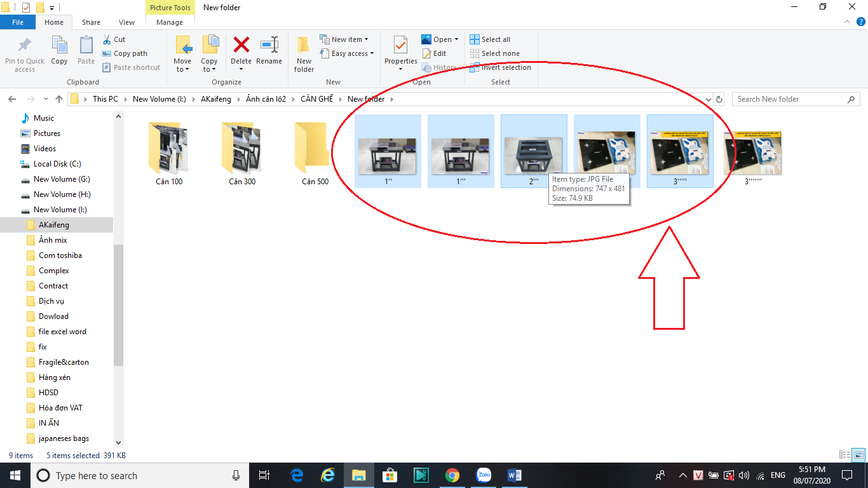Click Pin to Quick access icon
The image size is (868, 488).
click(x=25, y=46)
